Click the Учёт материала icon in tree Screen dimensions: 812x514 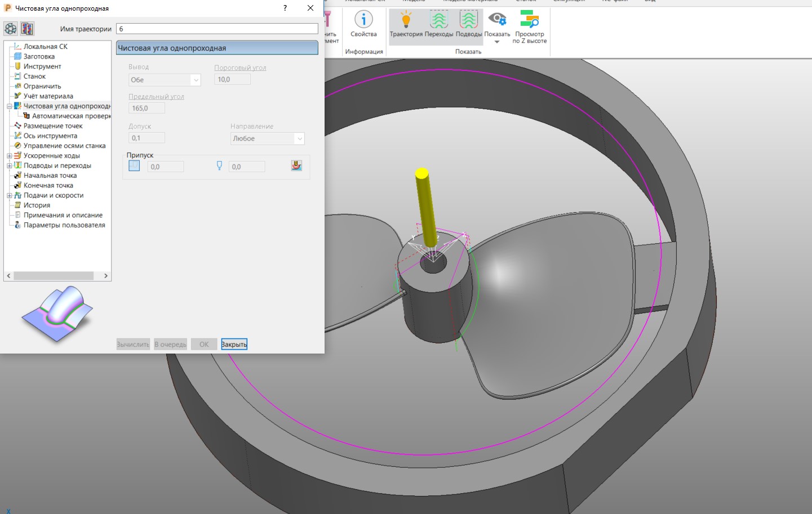point(17,96)
